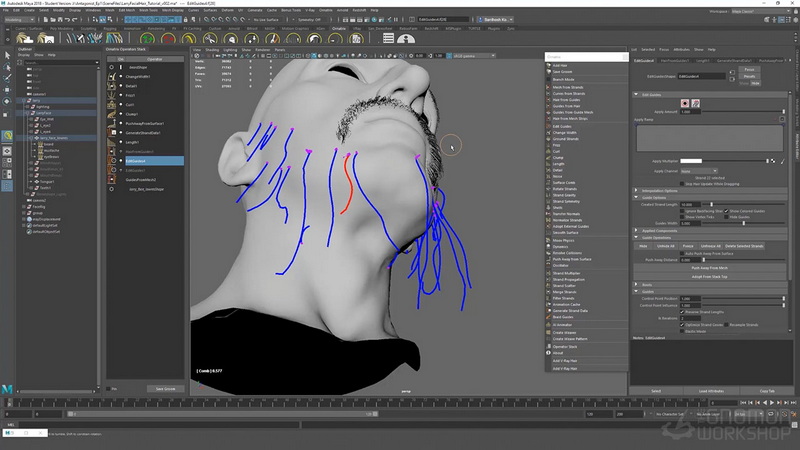Adjust the Apply Amount slider

[744, 111]
